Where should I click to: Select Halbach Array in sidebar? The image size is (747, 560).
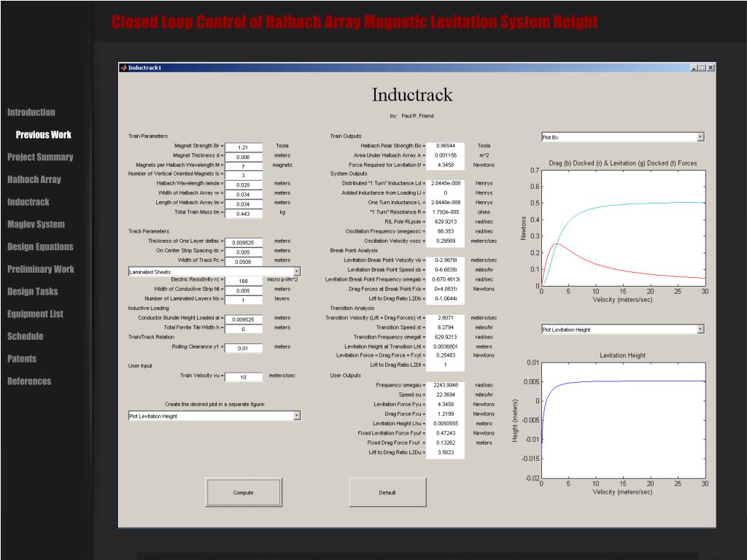34,179
